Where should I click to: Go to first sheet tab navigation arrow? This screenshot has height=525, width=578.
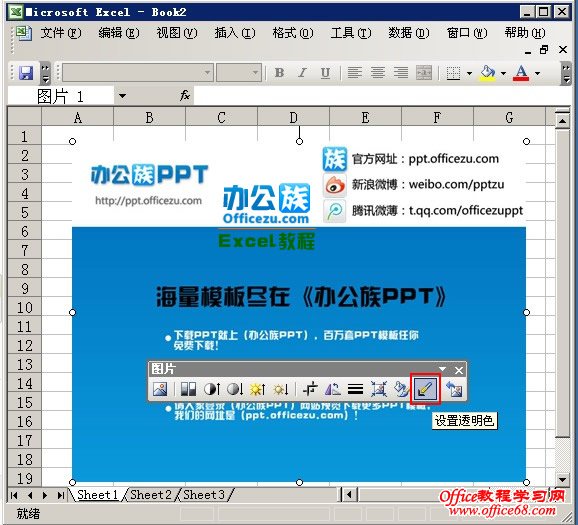[14, 495]
